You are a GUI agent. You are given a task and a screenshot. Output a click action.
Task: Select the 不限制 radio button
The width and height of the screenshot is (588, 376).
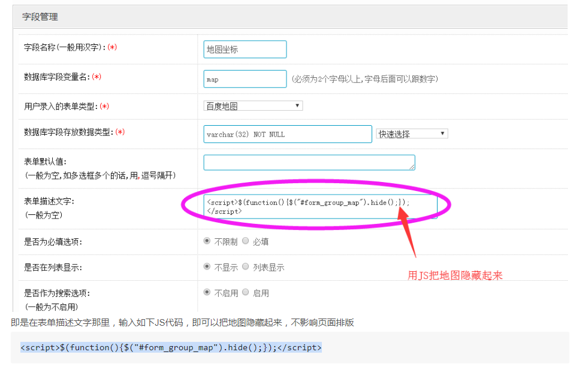[207, 241]
